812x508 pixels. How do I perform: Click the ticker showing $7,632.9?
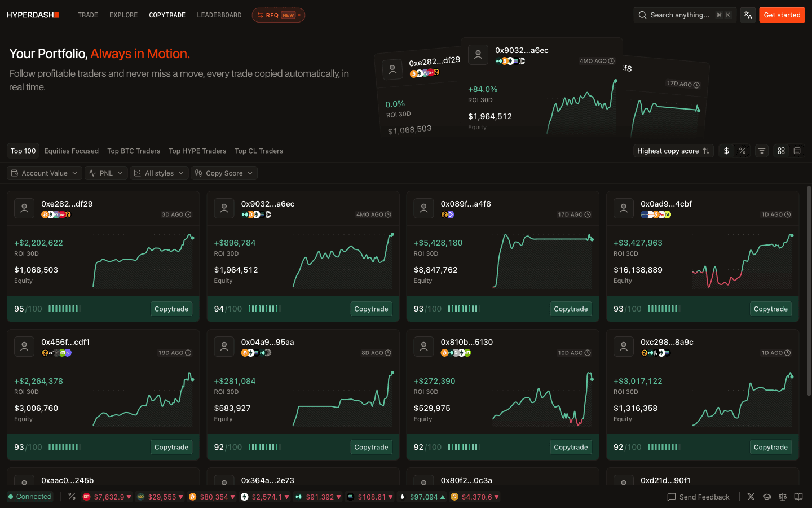pos(107,497)
